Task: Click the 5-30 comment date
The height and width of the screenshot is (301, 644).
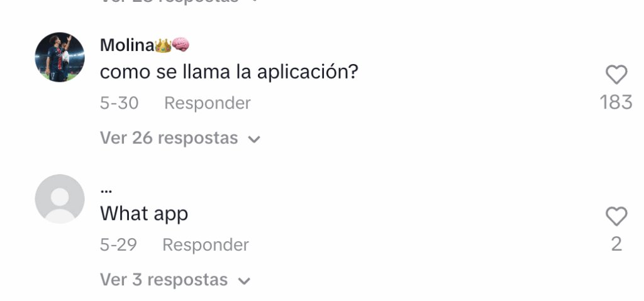Action: [x=119, y=103]
